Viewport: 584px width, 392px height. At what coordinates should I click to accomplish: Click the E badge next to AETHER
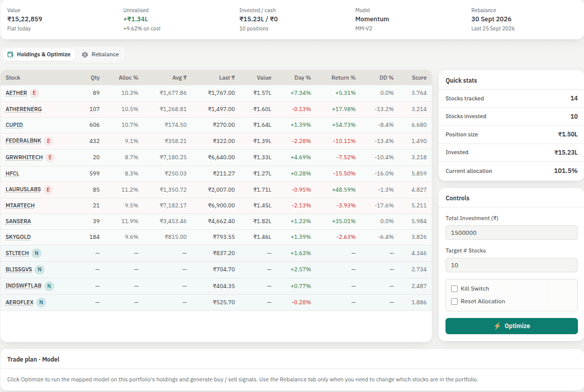coord(35,93)
